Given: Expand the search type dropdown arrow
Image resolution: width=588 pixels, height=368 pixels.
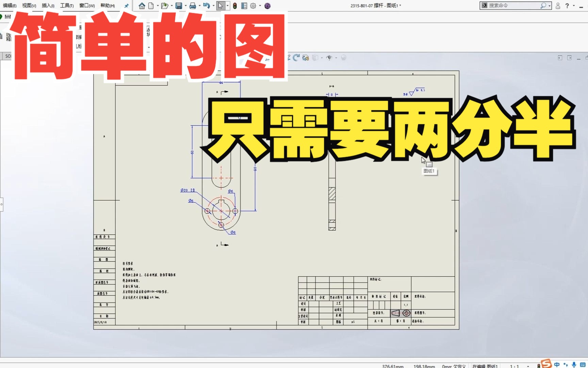Looking at the screenshot, I should click(x=549, y=6).
